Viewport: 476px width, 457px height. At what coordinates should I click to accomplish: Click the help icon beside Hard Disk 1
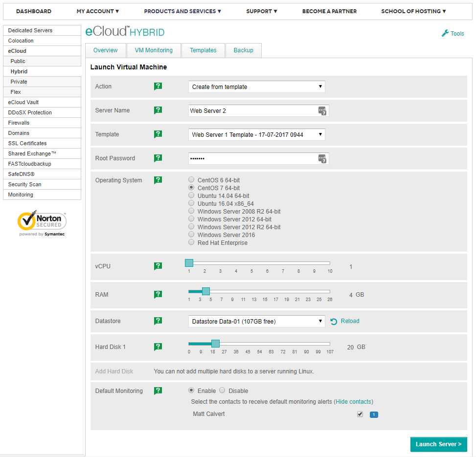pos(158,347)
